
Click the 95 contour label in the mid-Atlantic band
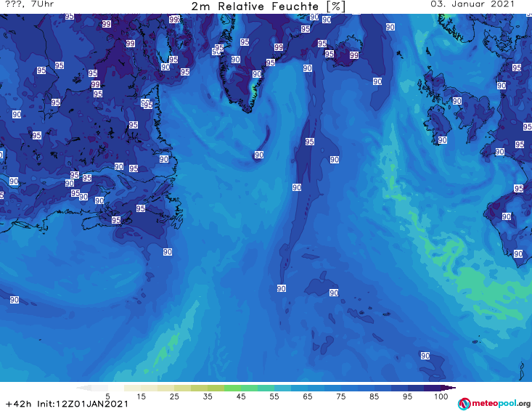point(309,142)
